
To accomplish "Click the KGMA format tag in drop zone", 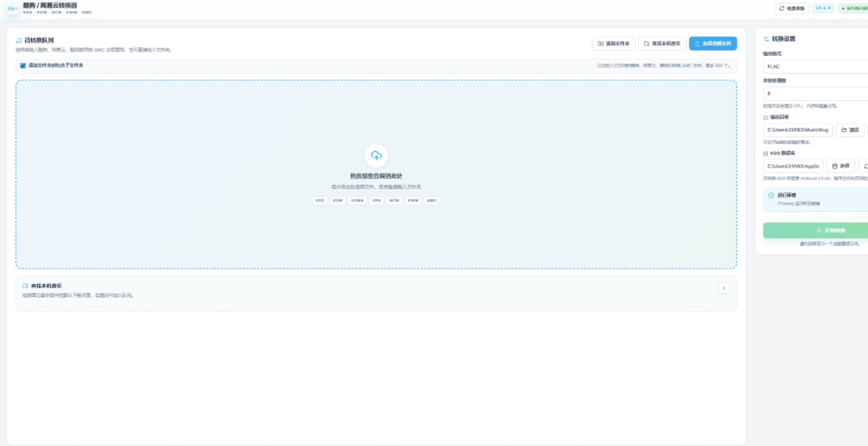I will 357,201.
